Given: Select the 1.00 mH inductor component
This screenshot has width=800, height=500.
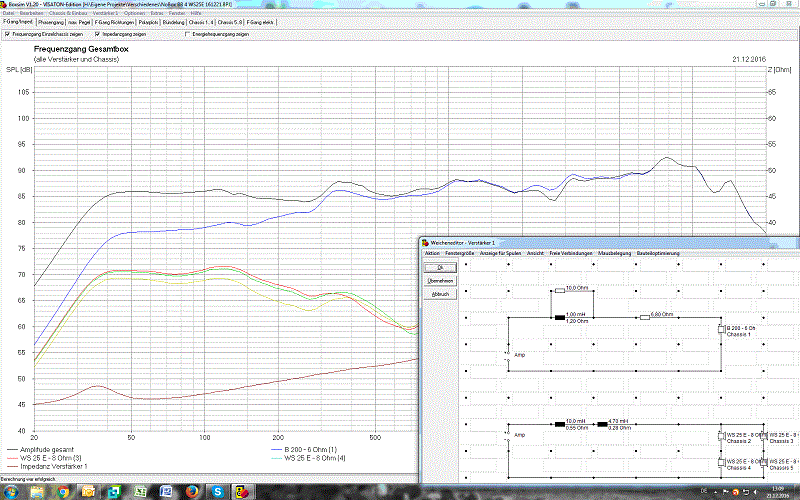Looking at the screenshot, I should (x=560, y=318).
